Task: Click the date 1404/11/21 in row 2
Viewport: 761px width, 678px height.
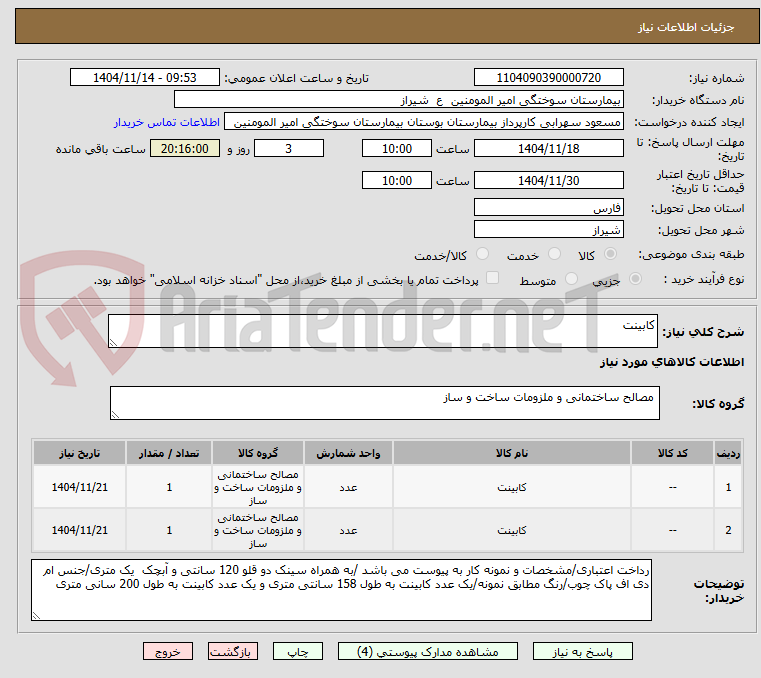Action: point(80,530)
